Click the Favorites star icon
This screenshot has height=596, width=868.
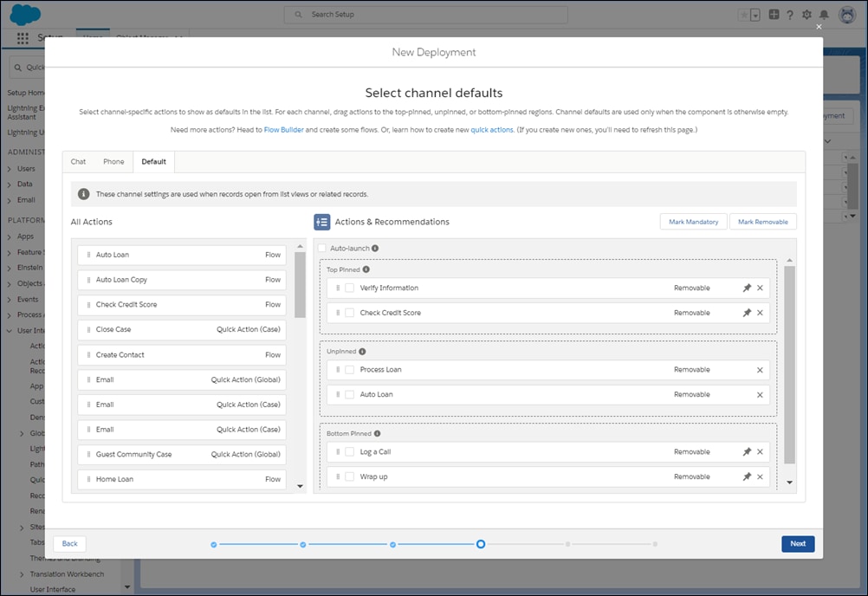click(743, 15)
